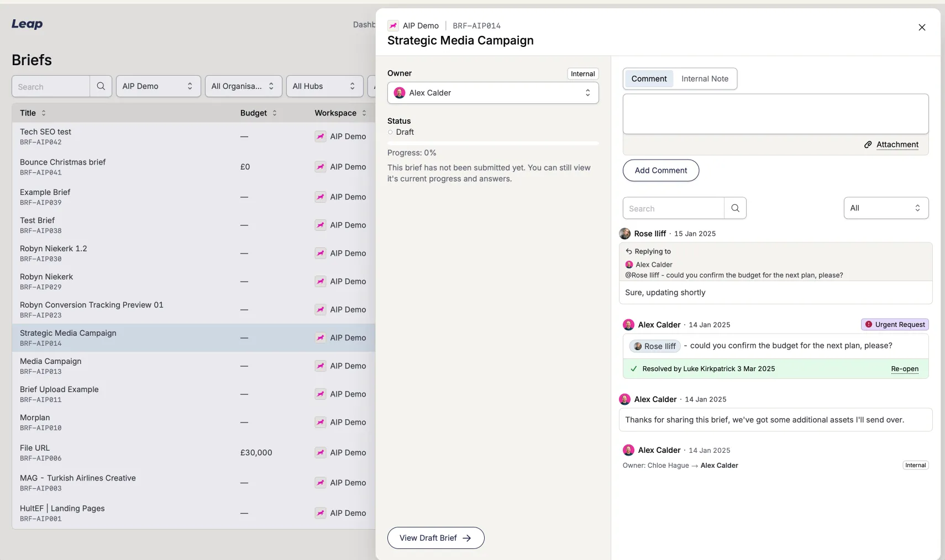Open the File URL brief row
945x560 pixels.
35,448
